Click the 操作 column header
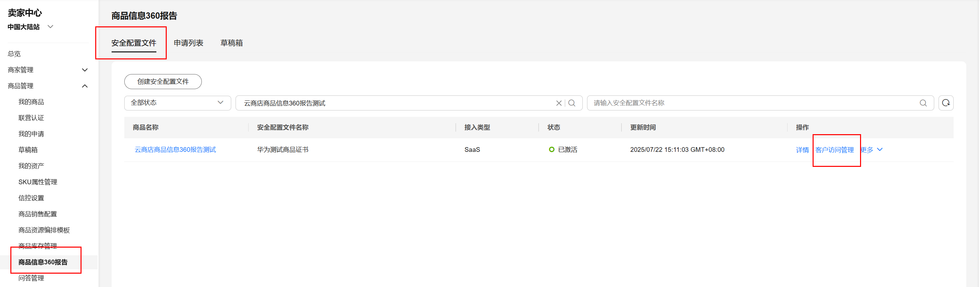Screen dimensions: 980x287 (802, 127)
